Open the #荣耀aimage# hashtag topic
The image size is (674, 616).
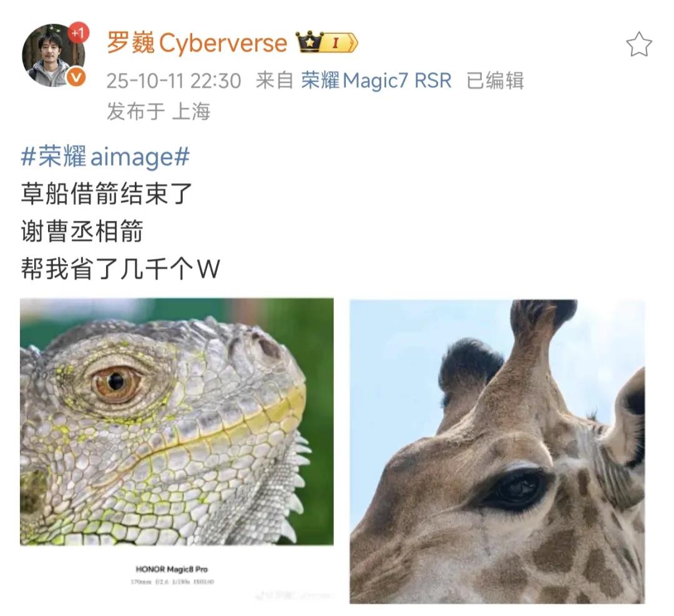pyautogui.click(x=105, y=157)
